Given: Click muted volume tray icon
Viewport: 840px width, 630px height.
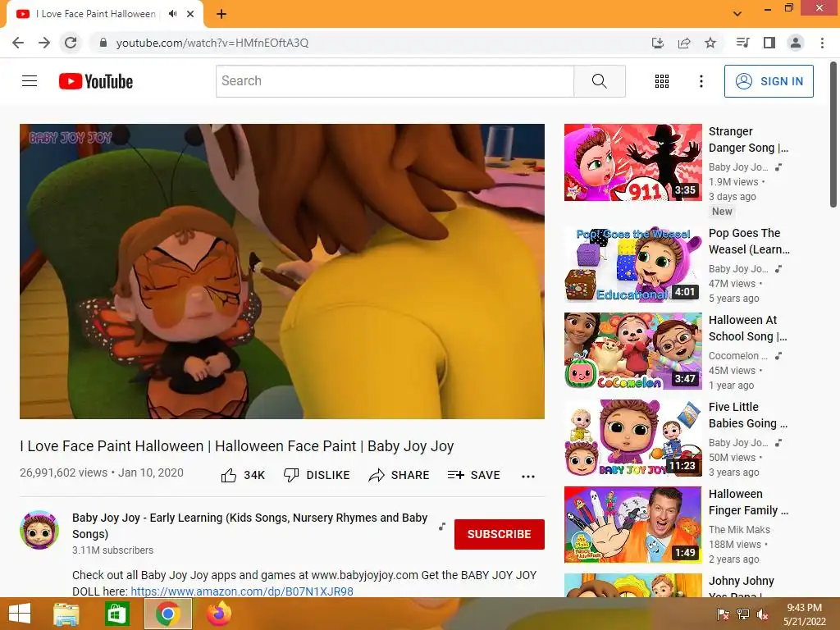Looking at the screenshot, I should click(762, 614).
